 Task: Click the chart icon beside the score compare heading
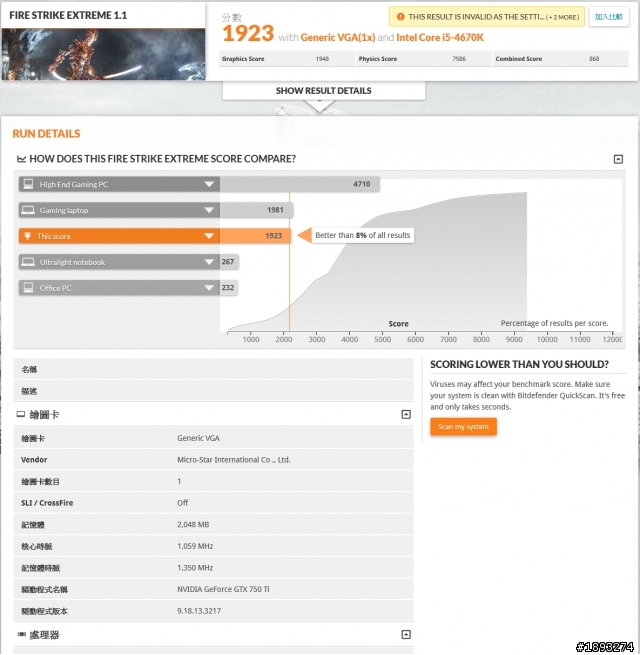(x=21, y=159)
